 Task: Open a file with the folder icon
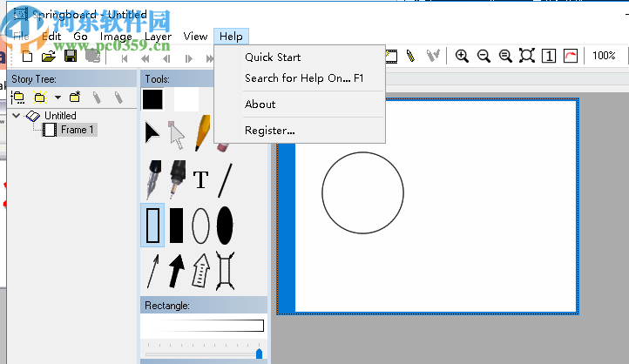tap(49, 57)
